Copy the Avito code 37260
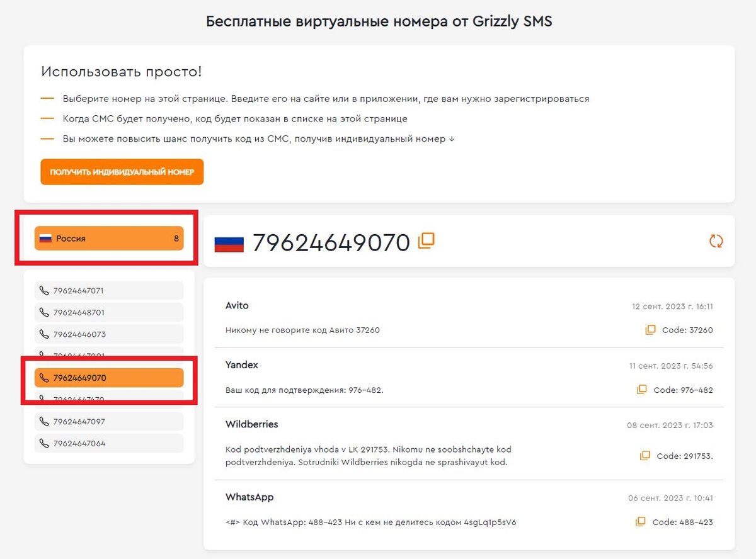The height and width of the screenshot is (559, 756). 650,330
